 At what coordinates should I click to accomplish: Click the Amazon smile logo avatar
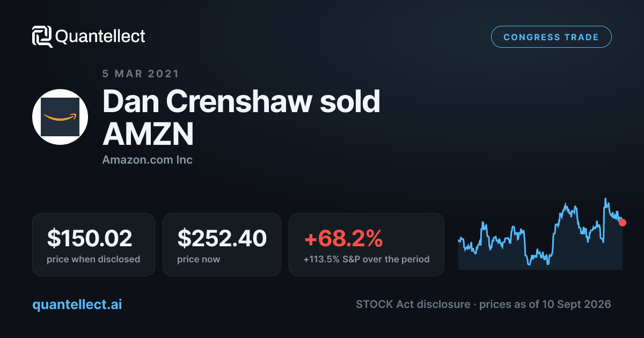coord(60,117)
